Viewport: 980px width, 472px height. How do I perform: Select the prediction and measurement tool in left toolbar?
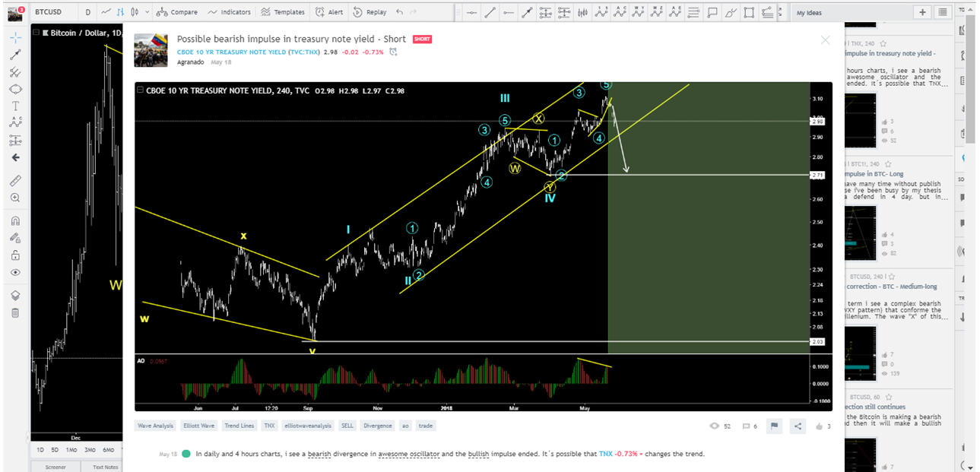point(15,140)
